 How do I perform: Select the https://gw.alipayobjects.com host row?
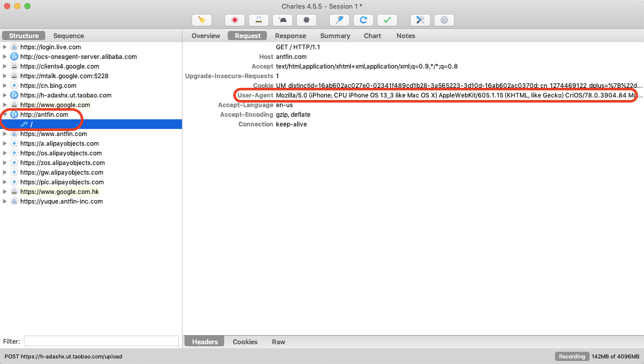[91, 173]
